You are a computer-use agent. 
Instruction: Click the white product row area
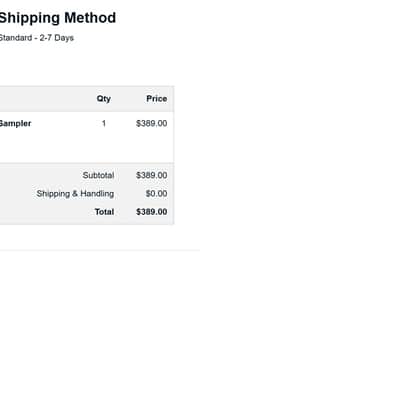[x=87, y=137]
